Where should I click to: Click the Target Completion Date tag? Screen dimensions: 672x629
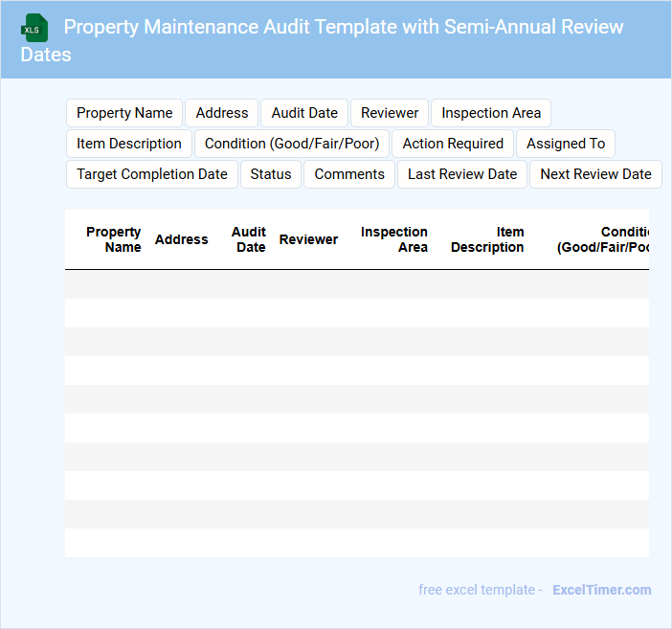pos(152,174)
